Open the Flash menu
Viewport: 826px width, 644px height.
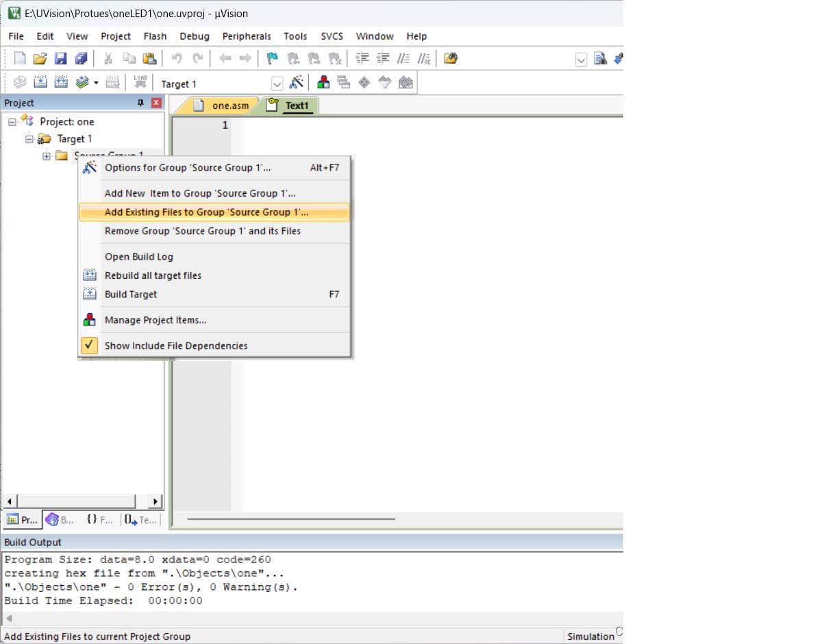click(155, 36)
